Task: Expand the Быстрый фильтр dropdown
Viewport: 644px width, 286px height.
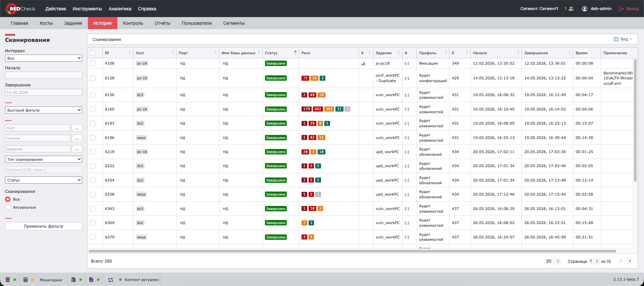Action: point(44,110)
